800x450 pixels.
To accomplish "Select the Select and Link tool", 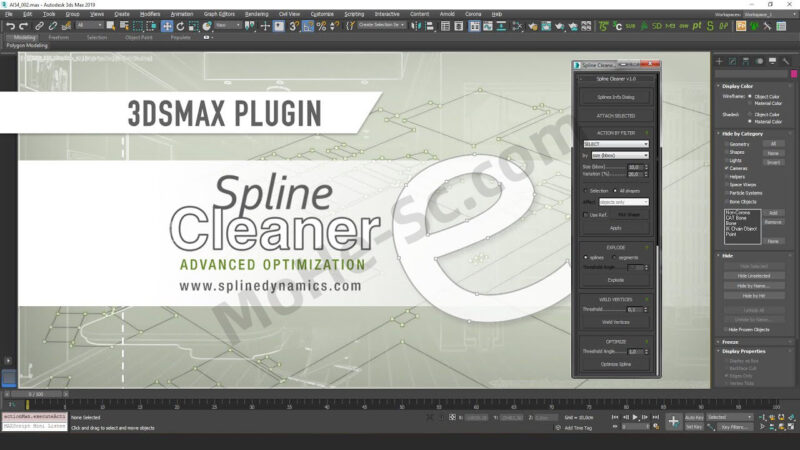I will [39, 26].
